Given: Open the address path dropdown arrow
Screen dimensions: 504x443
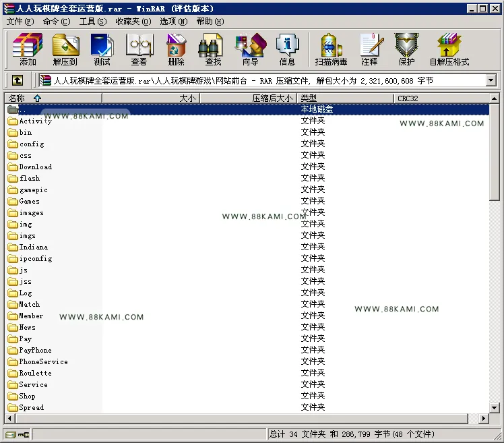Looking at the screenshot, I should (491, 80).
